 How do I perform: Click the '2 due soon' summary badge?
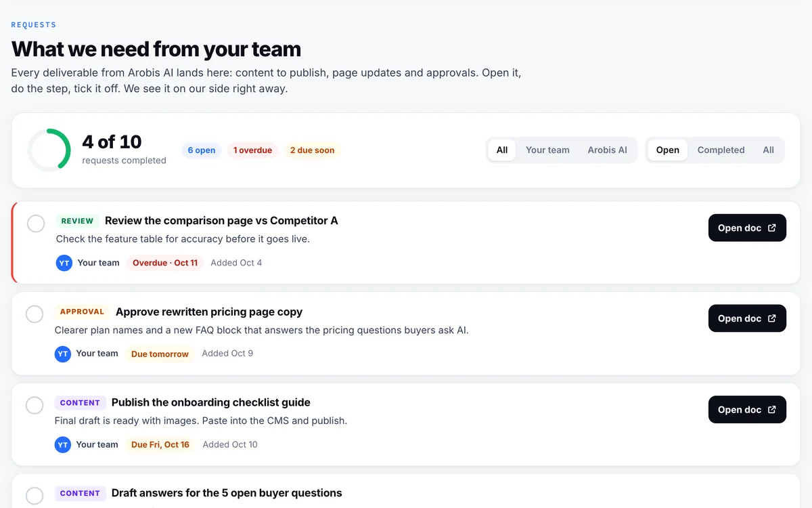click(312, 150)
